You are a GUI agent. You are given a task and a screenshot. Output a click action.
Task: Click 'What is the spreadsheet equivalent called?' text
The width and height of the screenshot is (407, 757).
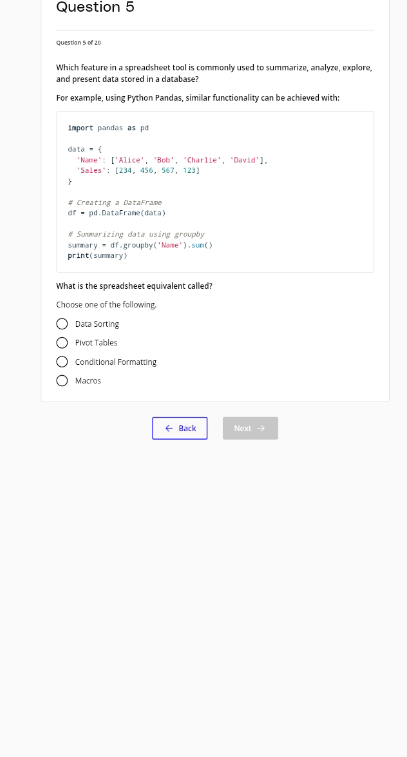(134, 286)
